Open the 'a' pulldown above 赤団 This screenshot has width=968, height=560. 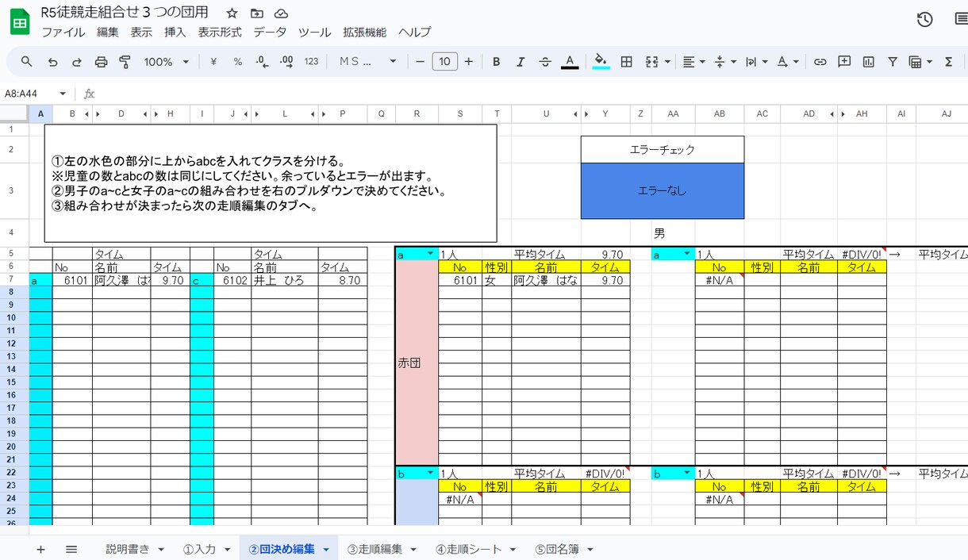(430, 254)
